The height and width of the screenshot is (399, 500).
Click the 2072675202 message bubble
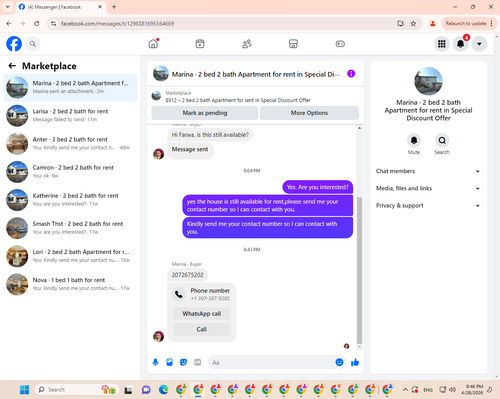click(187, 275)
